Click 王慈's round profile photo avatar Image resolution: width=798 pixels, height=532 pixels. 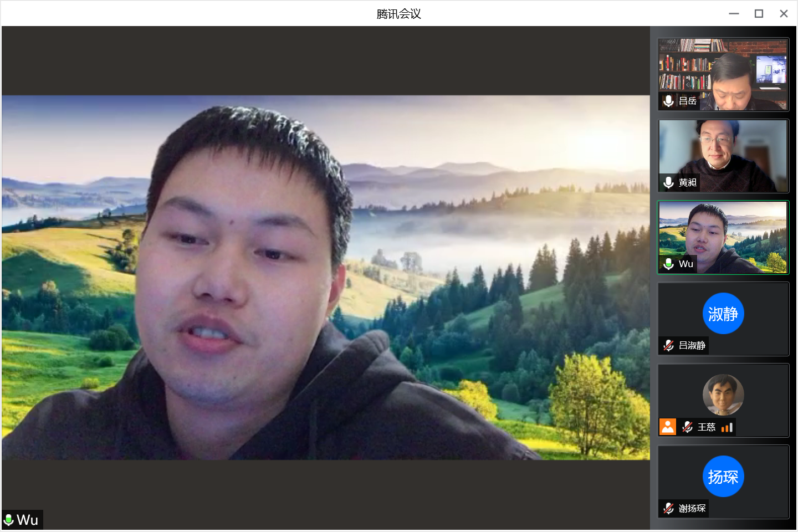(x=723, y=395)
